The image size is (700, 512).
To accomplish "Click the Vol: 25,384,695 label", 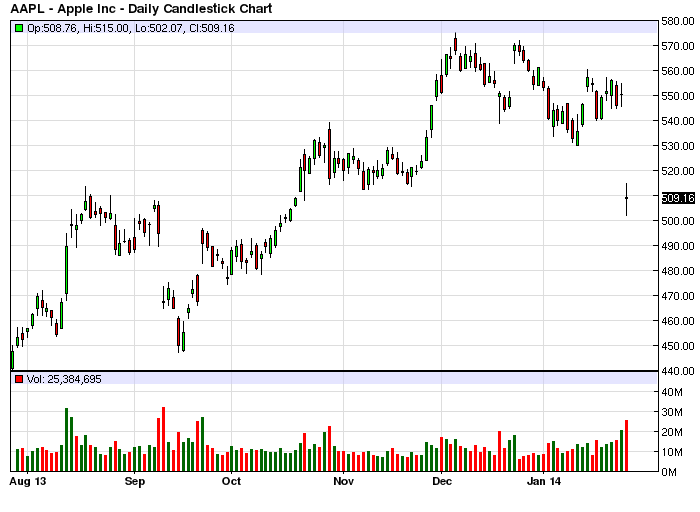I will click(x=64, y=379).
